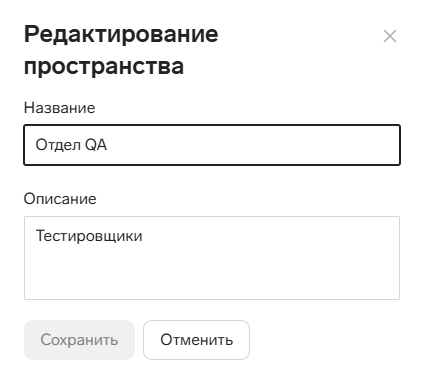Click the Описание field label
The width and height of the screenshot is (423, 372).
[60, 199]
